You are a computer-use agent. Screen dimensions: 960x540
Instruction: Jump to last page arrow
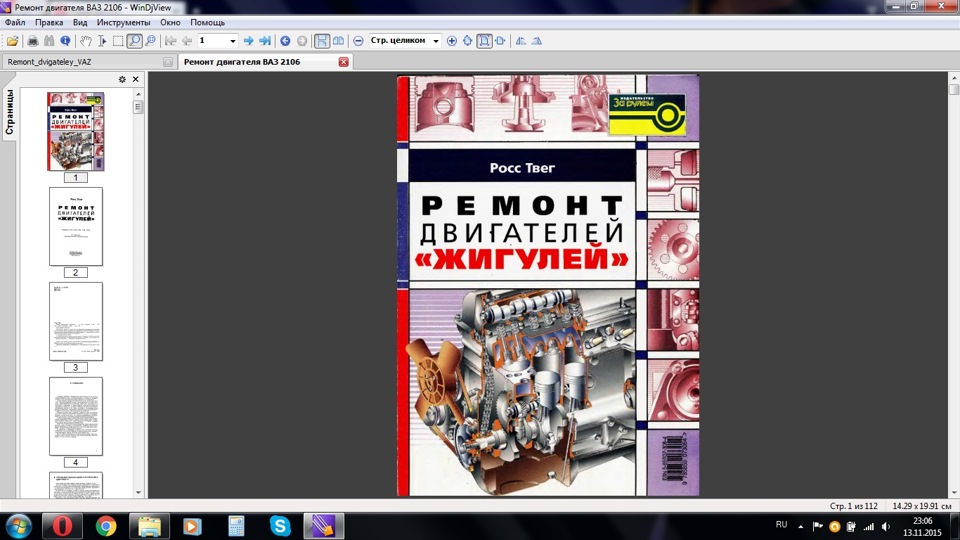[x=264, y=41]
